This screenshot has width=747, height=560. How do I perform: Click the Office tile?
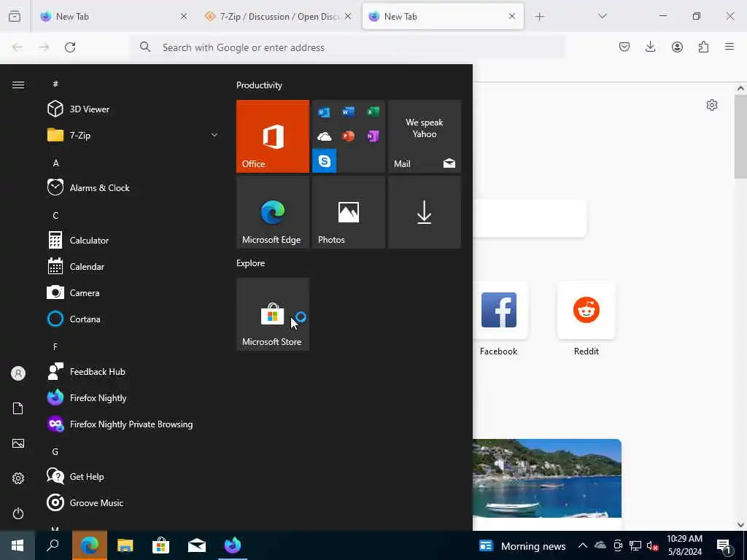tap(273, 136)
